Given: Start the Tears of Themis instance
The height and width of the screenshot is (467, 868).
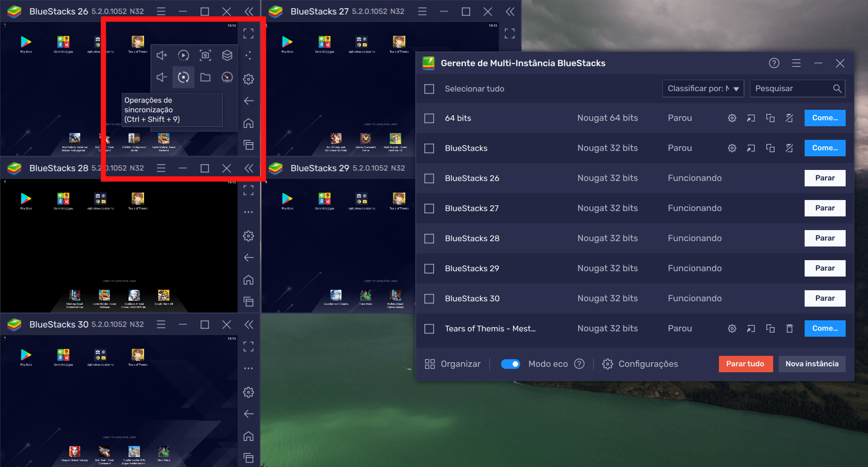Looking at the screenshot, I should point(825,328).
